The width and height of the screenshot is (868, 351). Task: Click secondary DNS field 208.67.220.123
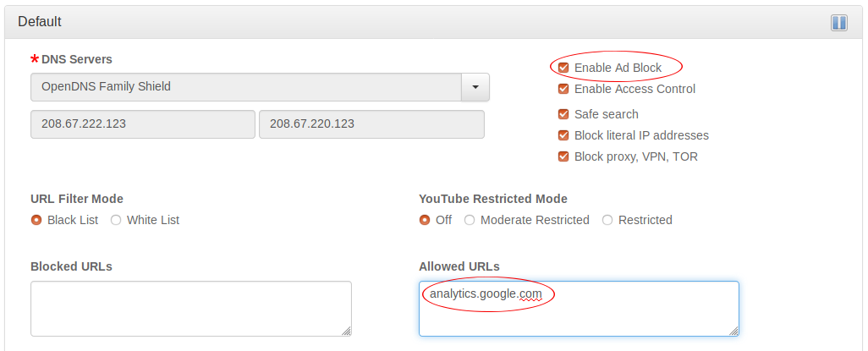point(371,123)
